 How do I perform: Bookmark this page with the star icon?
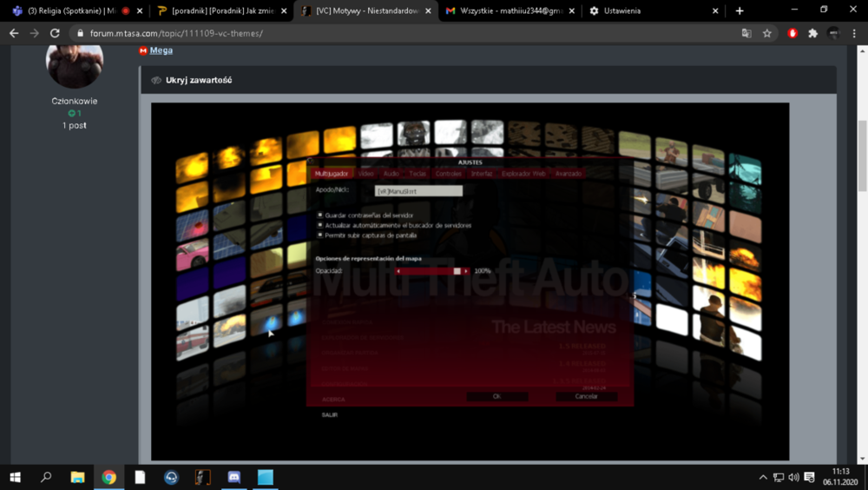(766, 33)
